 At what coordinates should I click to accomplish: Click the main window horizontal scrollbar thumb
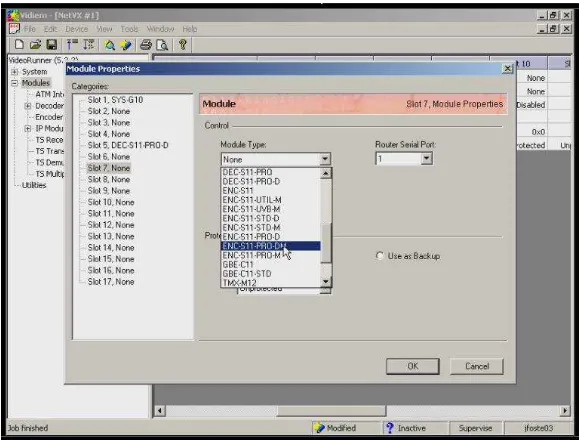331,411
